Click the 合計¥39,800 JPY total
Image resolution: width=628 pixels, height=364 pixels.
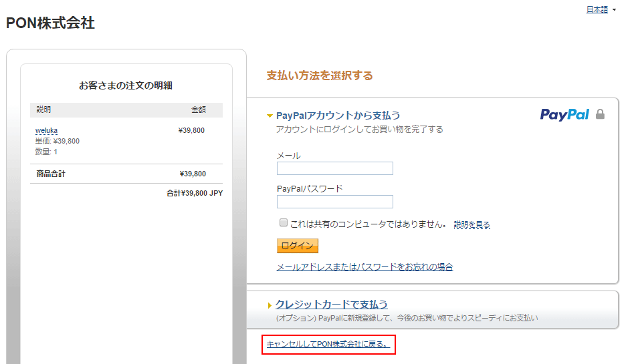(195, 193)
